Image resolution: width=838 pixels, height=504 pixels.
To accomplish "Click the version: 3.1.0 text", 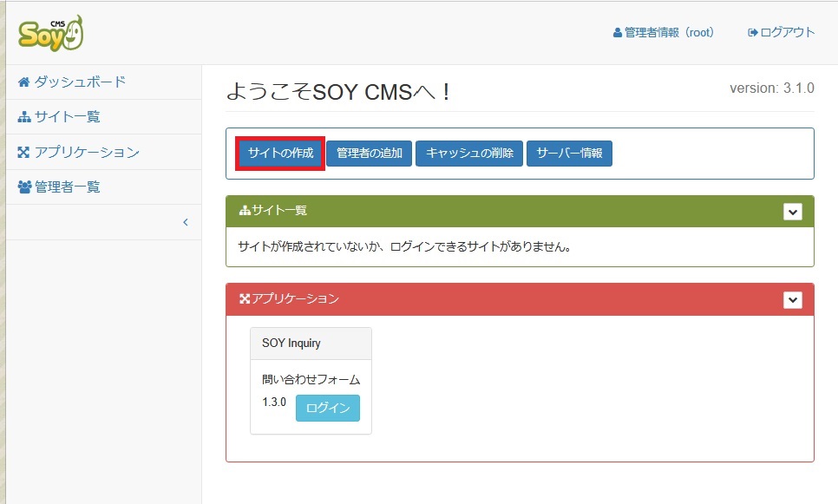I will 772,88.
